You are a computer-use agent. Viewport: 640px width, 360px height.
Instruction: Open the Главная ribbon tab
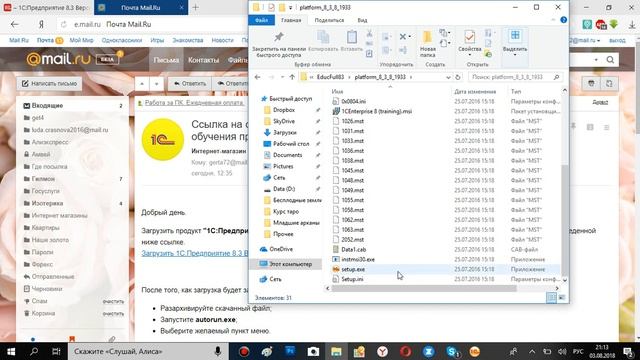point(291,20)
